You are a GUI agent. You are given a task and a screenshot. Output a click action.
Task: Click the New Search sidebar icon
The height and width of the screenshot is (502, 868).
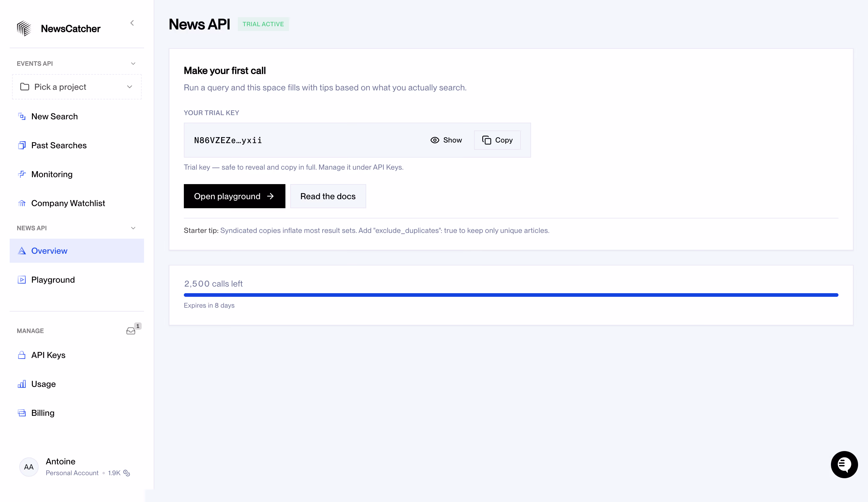tap(22, 116)
